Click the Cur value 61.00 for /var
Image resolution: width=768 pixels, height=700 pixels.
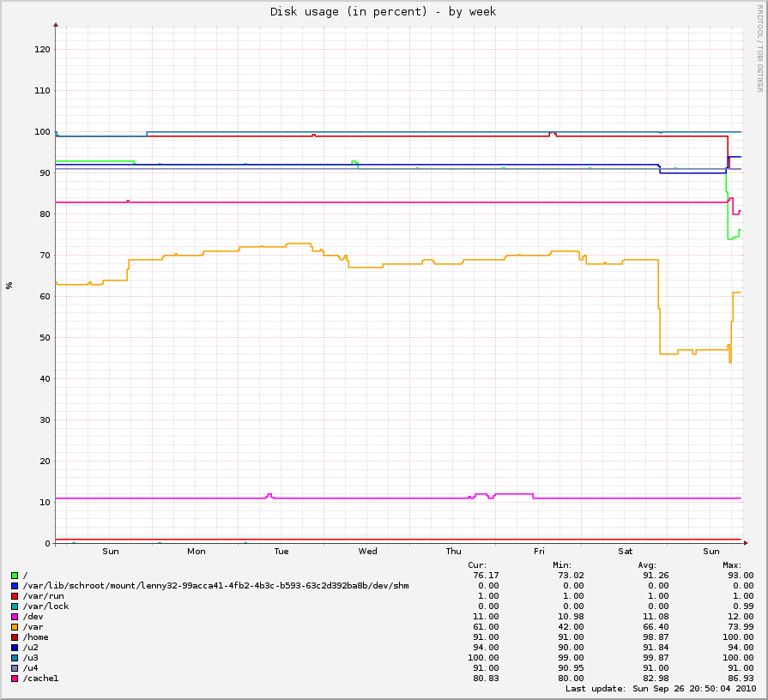486,627
